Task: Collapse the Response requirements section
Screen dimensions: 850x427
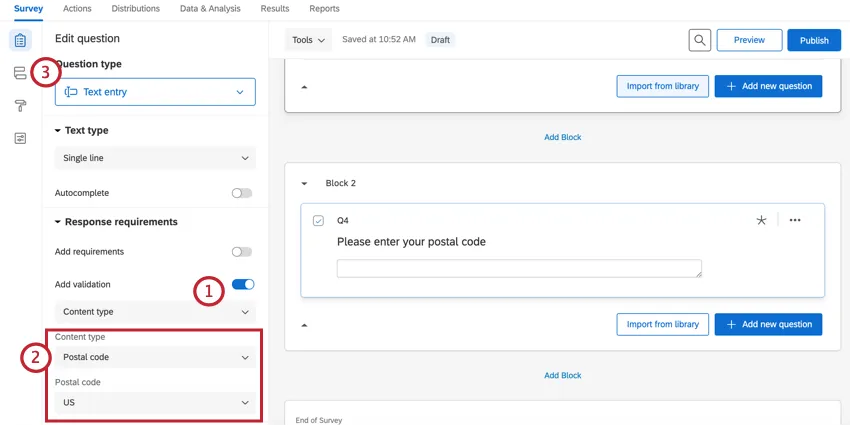Action: 58,222
